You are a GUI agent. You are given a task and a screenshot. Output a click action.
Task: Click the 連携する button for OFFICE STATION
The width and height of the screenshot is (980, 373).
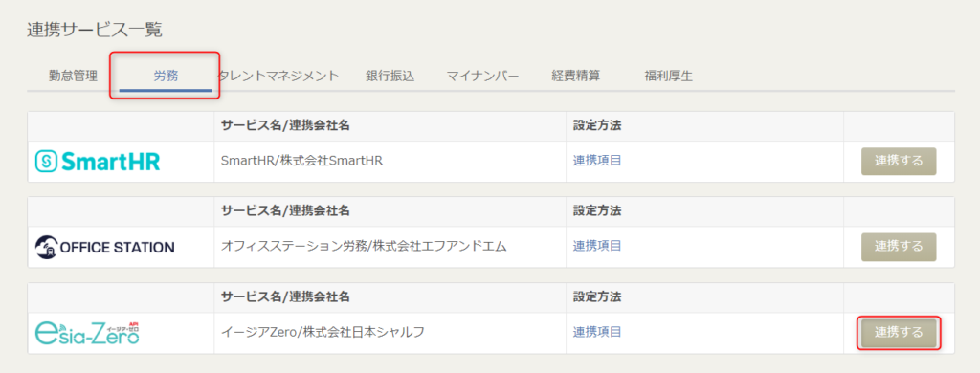[899, 247]
